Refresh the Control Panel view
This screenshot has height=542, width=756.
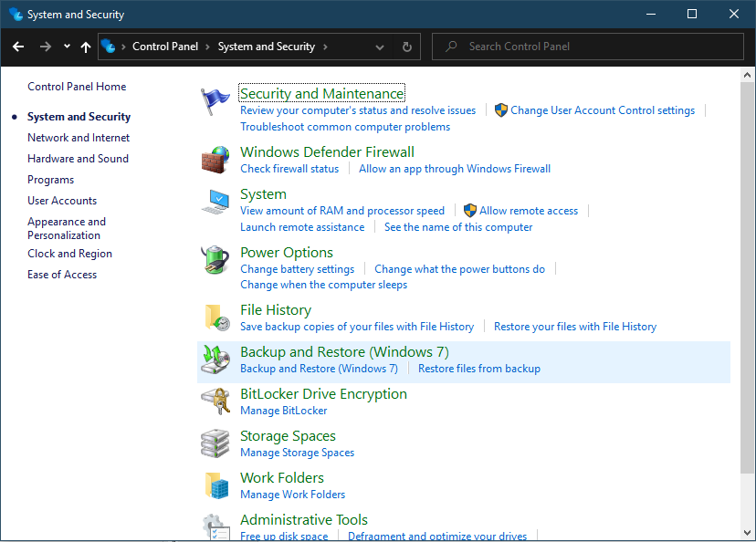point(407,47)
